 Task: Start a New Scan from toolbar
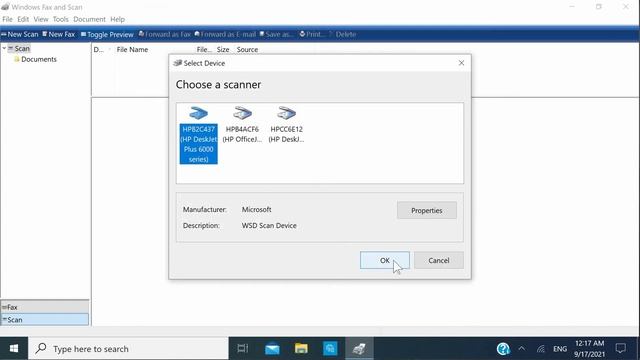[20, 34]
